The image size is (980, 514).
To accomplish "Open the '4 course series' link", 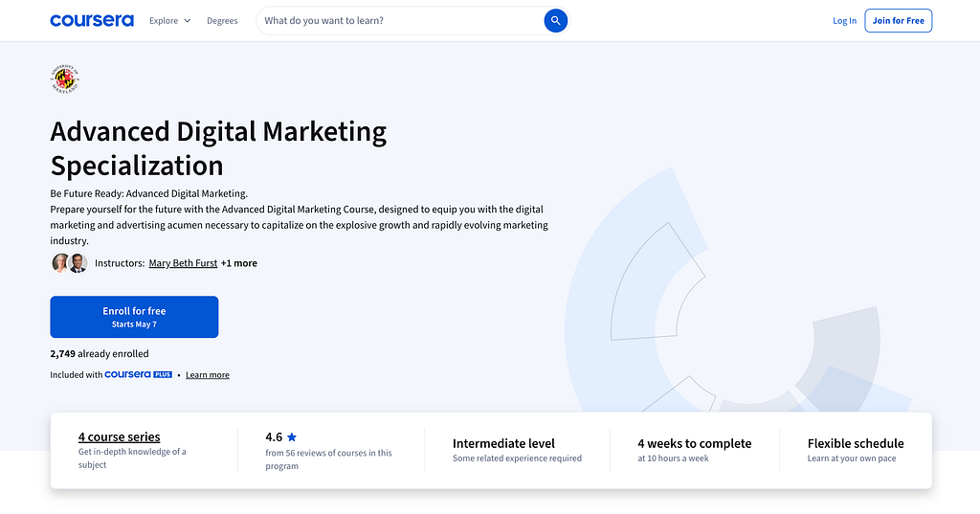I will click(x=120, y=436).
